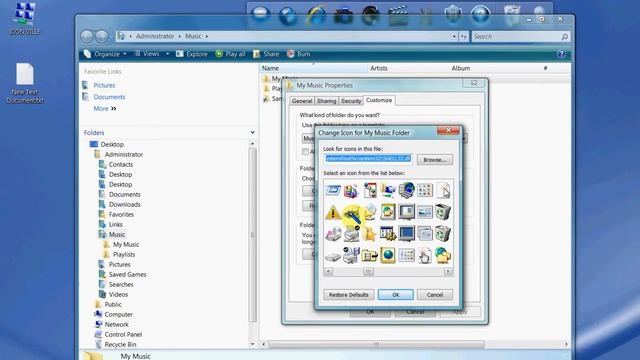Sort by the Album column header

[x=461, y=68]
